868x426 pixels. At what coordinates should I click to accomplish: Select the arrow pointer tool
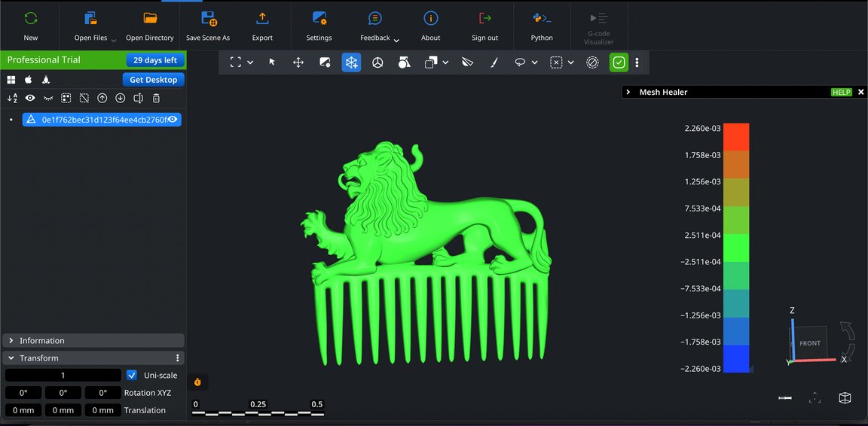tap(272, 62)
